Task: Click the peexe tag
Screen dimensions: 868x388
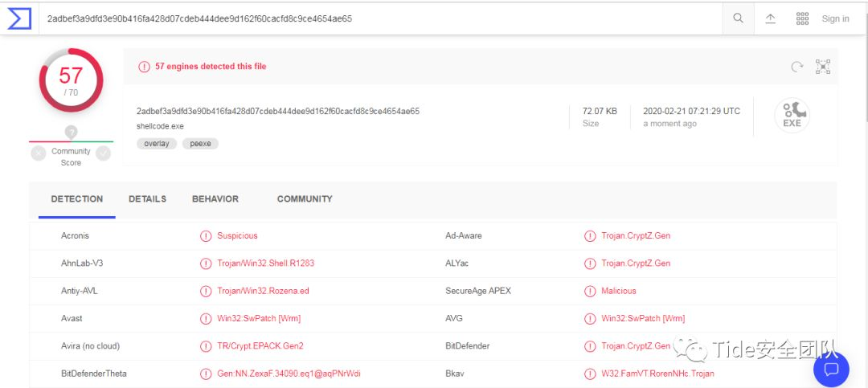Action: click(x=200, y=144)
